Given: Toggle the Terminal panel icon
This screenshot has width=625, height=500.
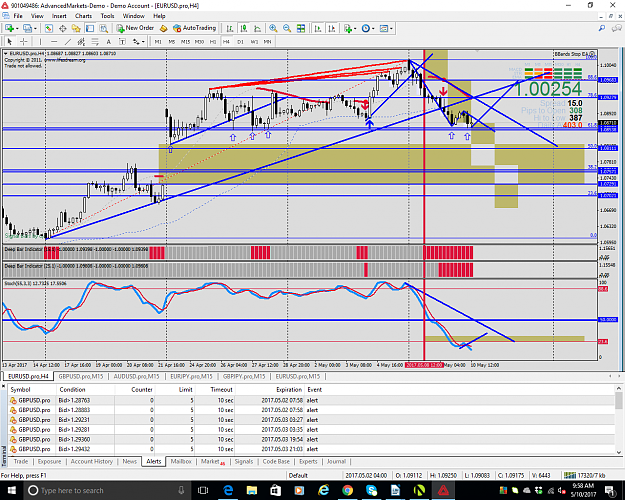Looking at the screenshot, I should [x=90, y=28].
